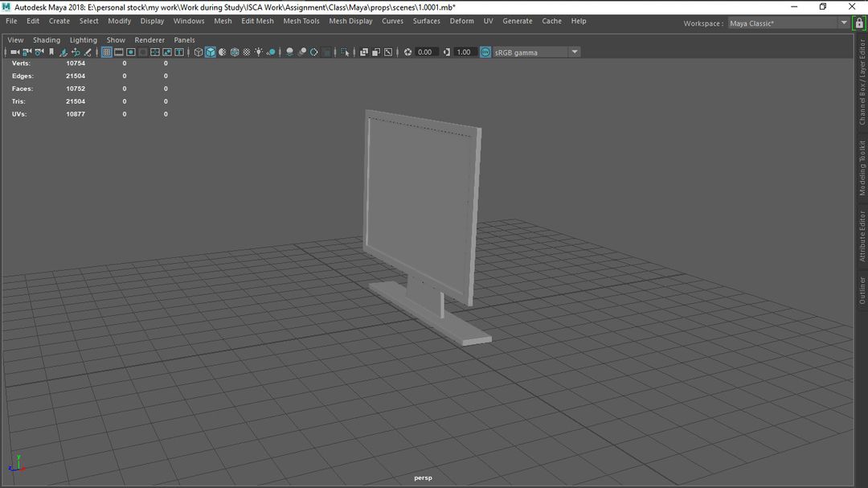Viewport: 868px width, 488px height.
Task: Click the workspace lock icon
Action: pyautogui.click(x=859, y=23)
